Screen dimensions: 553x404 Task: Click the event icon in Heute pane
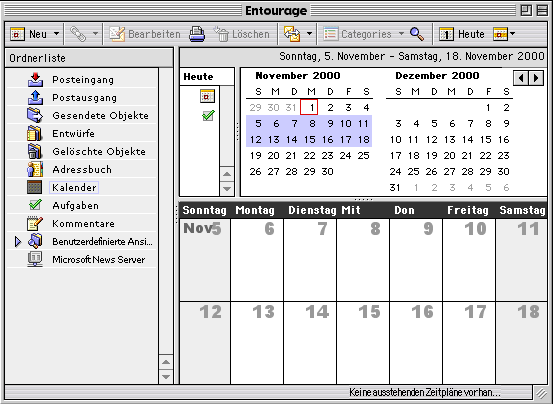click(x=207, y=96)
